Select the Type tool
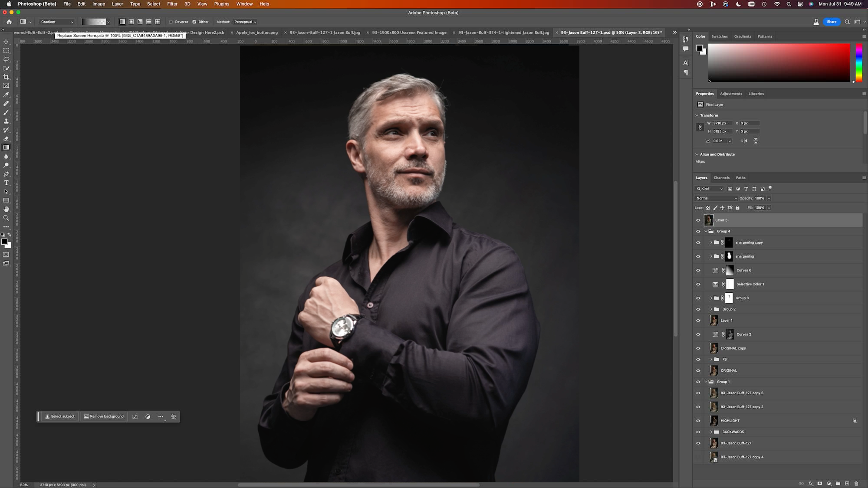 (x=6, y=183)
